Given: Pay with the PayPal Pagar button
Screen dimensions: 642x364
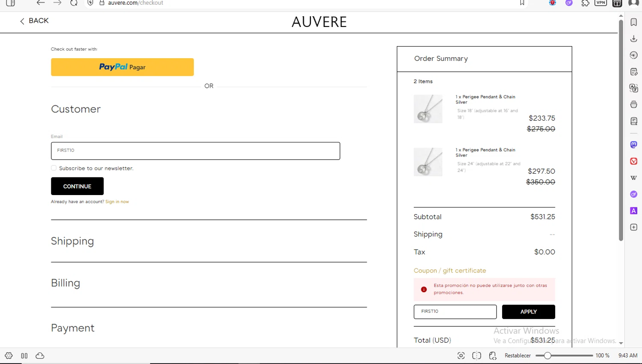Looking at the screenshot, I should coord(122,67).
